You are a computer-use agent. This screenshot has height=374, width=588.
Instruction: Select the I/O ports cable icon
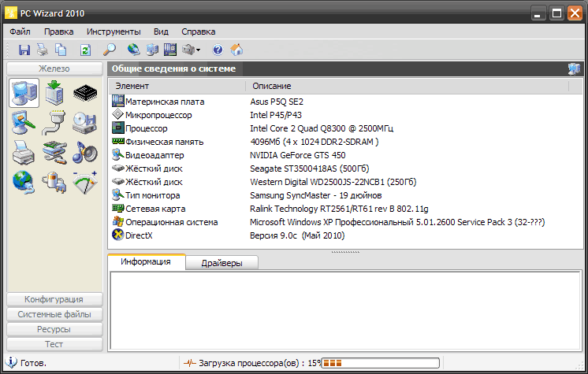54,123
